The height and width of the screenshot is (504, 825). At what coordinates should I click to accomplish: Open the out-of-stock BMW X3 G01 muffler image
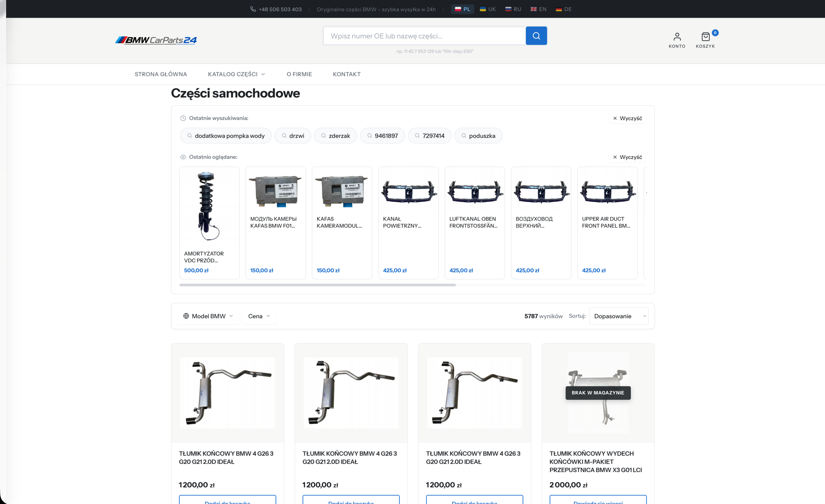(598, 393)
